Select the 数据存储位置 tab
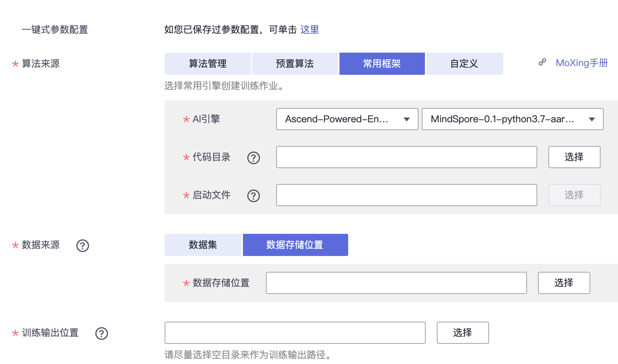The width and height of the screenshot is (618, 364). [295, 245]
